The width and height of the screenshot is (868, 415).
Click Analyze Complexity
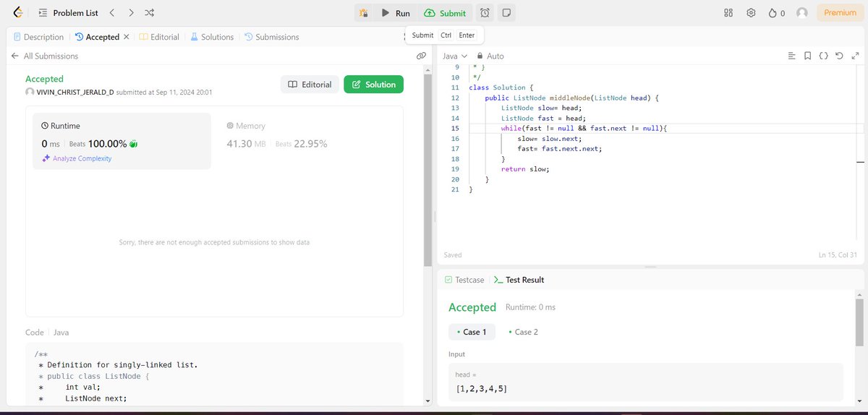(x=77, y=158)
